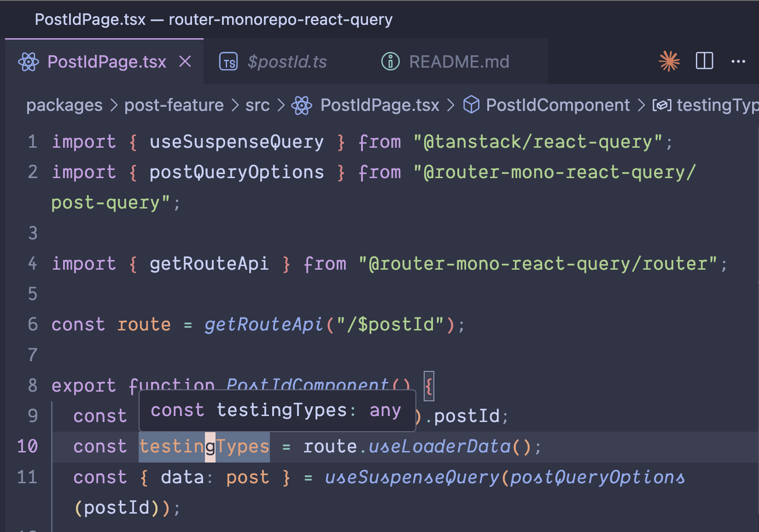Open the post-feature breadcrumb dropdown
This screenshot has height=532, width=759.
(174, 105)
